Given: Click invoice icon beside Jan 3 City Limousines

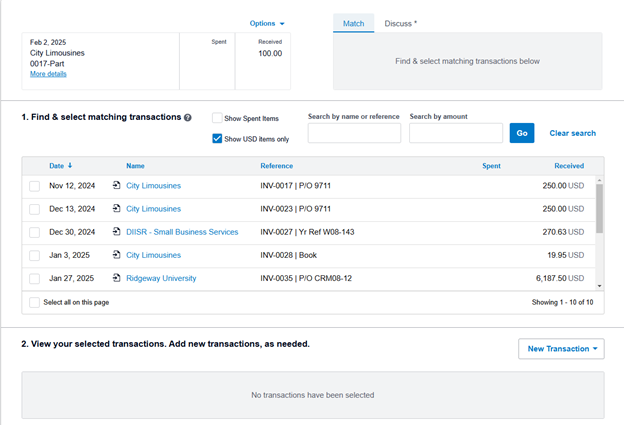Looking at the screenshot, I should 117,255.
